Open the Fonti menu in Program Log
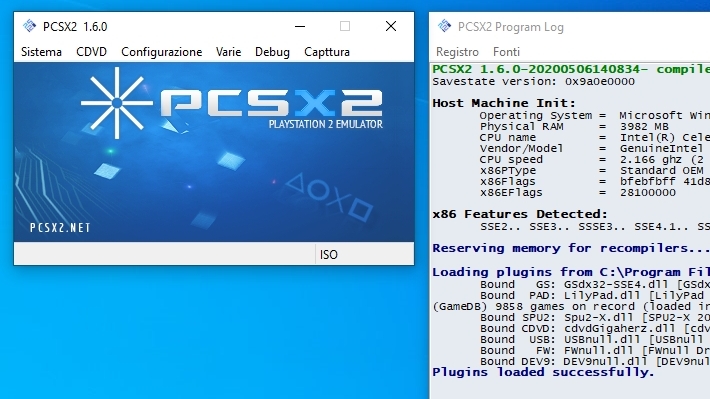This screenshot has width=710, height=399. click(x=506, y=52)
